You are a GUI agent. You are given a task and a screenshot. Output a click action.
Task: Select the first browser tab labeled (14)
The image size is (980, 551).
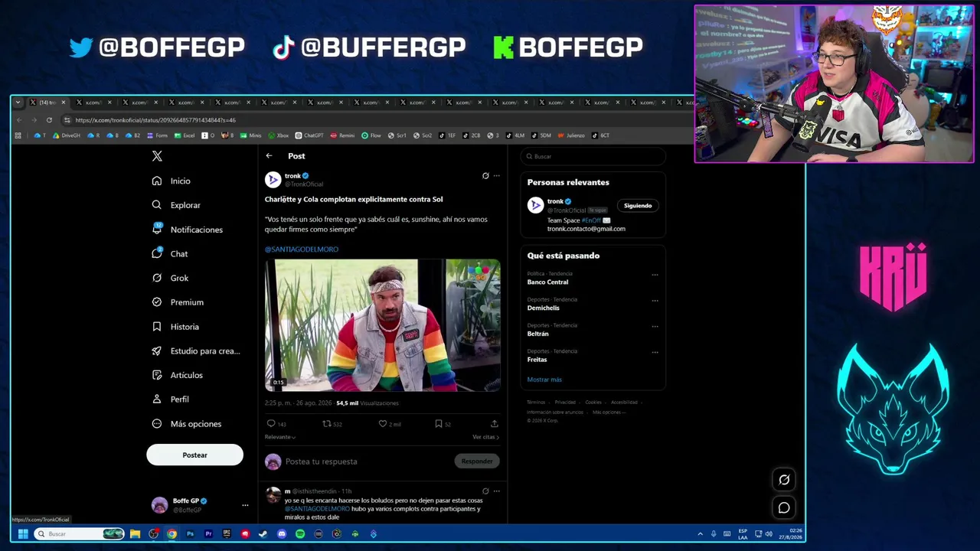(47, 103)
